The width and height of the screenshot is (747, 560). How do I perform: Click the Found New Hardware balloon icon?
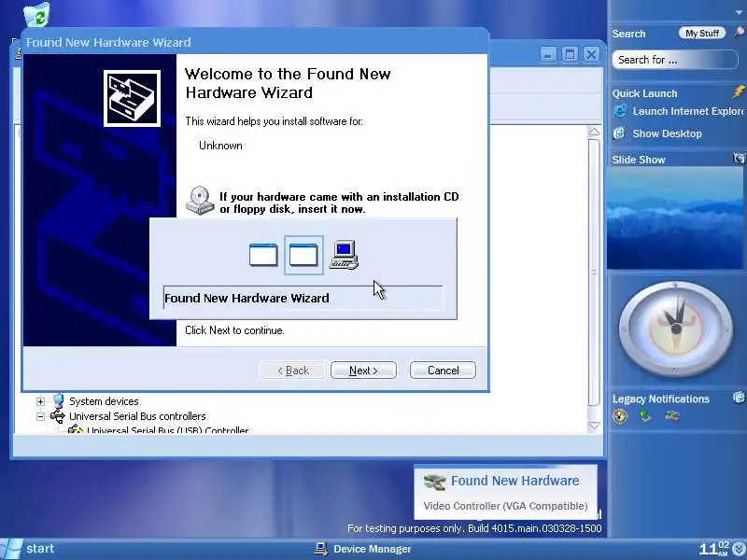pyautogui.click(x=434, y=482)
